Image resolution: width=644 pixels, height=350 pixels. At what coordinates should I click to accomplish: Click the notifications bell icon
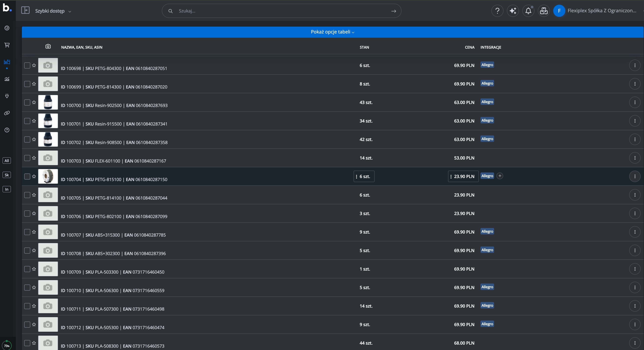(528, 11)
